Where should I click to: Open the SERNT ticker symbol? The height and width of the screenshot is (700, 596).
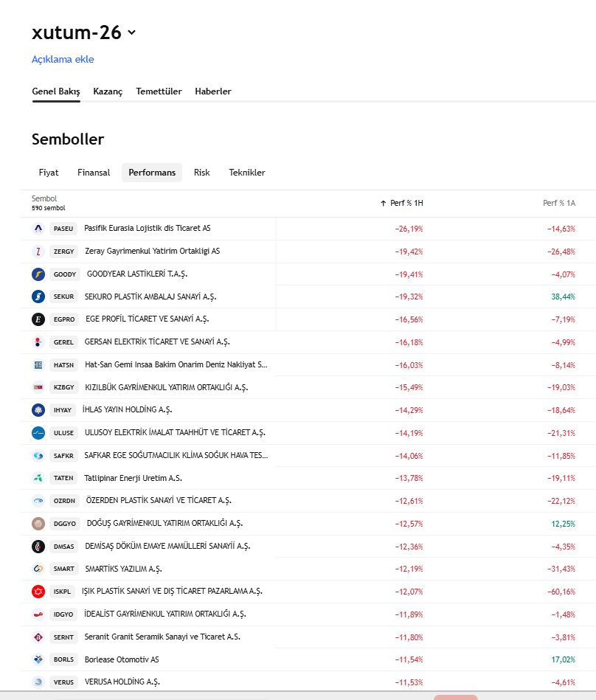63,637
